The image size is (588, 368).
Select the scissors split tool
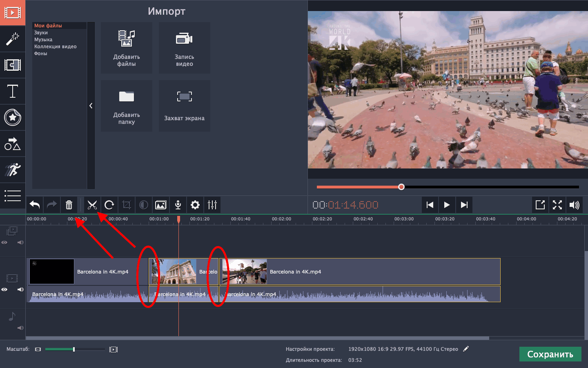click(92, 205)
